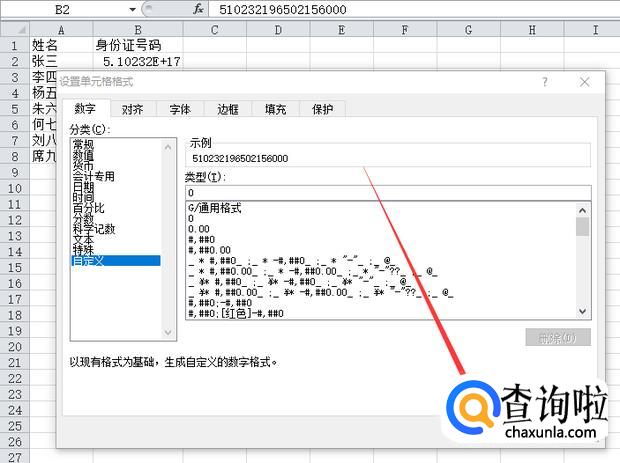Click the 类型 input field containing 0
This screenshot has width=620, height=463.
[388, 193]
